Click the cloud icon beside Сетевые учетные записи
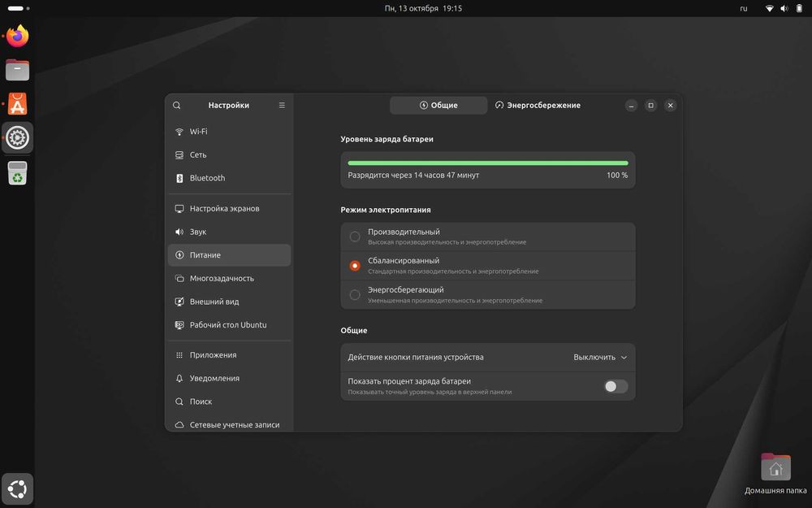The height and width of the screenshot is (508, 812). tap(179, 424)
